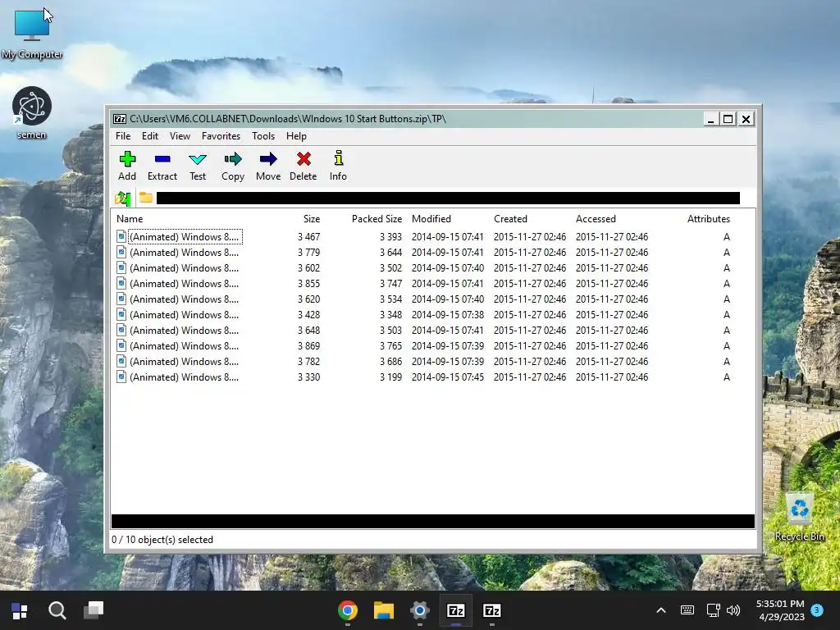
Task: Show hidden tray icons chevron
Action: pos(661,610)
